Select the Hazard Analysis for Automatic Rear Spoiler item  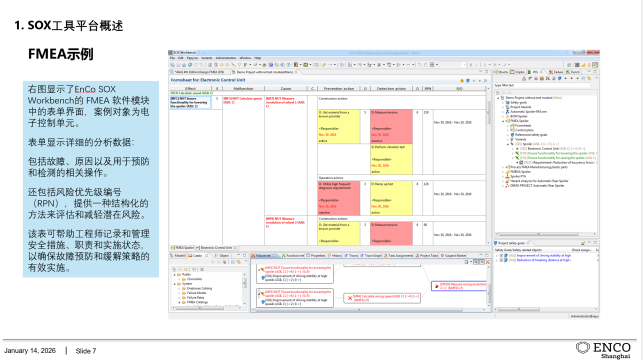(x=539, y=181)
